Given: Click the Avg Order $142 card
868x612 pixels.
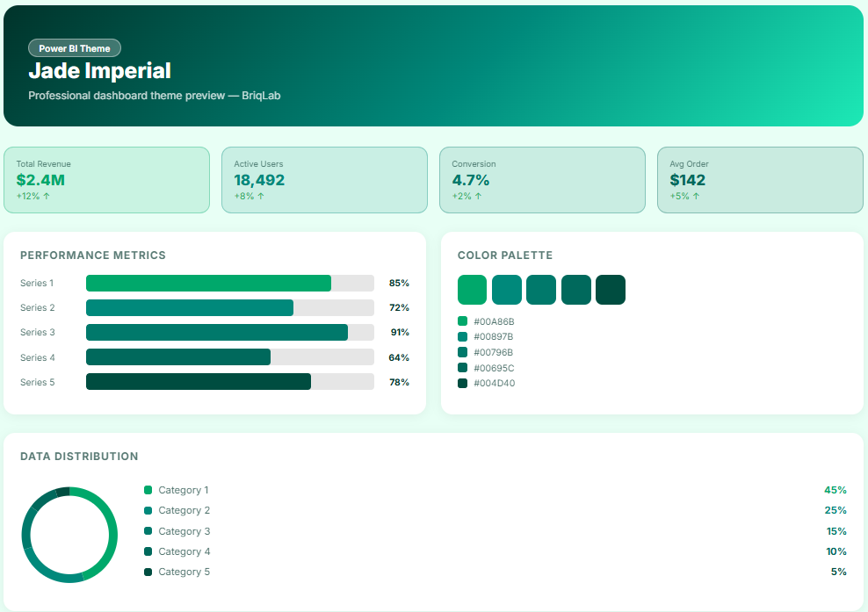Looking at the screenshot, I should tap(760, 180).
